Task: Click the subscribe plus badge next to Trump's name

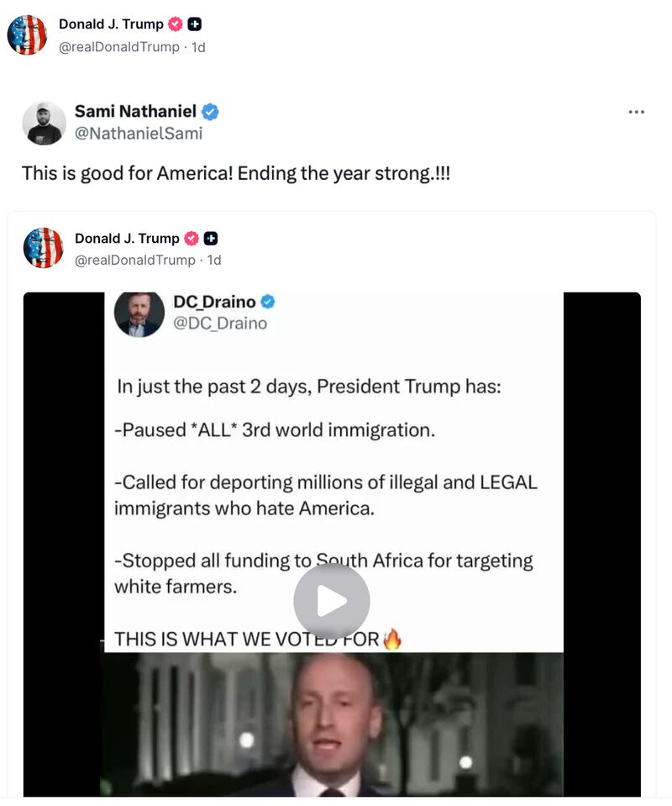Action: 194,24
